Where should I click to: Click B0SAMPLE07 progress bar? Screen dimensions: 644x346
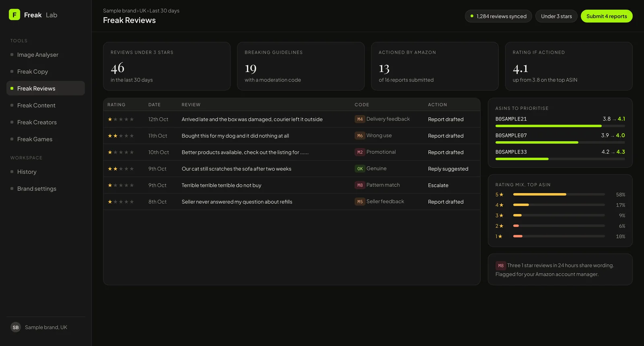[x=560, y=142]
